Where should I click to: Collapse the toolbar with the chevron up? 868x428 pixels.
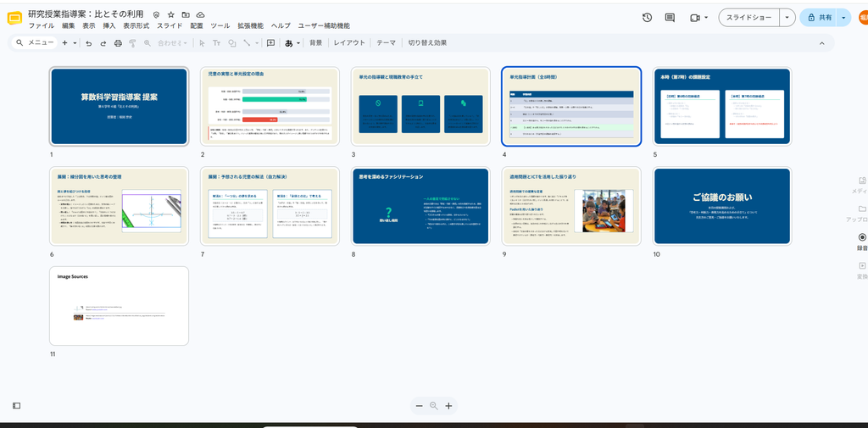821,43
